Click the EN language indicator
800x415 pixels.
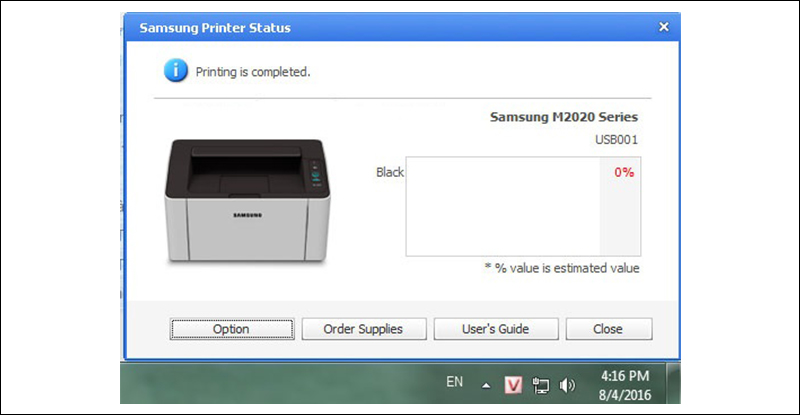(454, 382)
